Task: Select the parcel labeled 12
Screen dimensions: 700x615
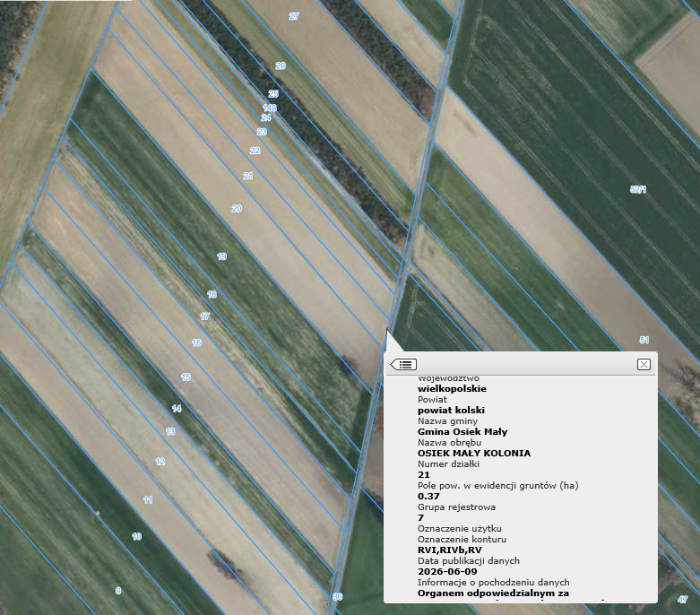Action: [160, 462]
